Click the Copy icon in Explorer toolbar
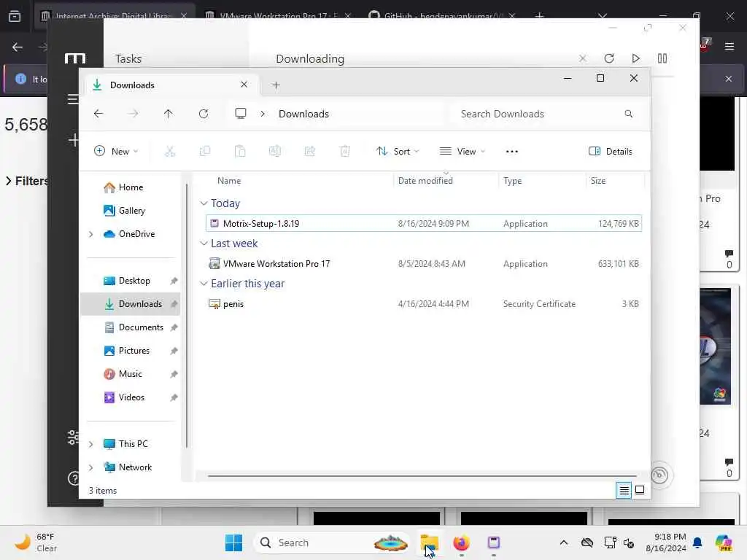Viewport: 747px width, 560px height. coord(205,152)
